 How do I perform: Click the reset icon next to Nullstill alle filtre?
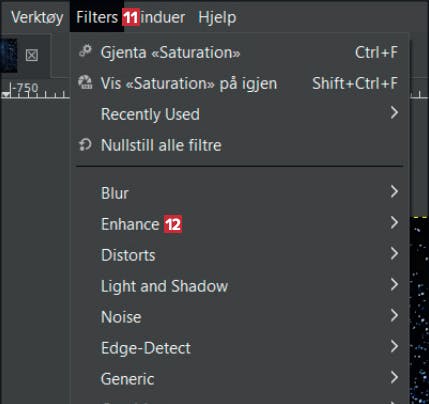(x=85, y=145)
